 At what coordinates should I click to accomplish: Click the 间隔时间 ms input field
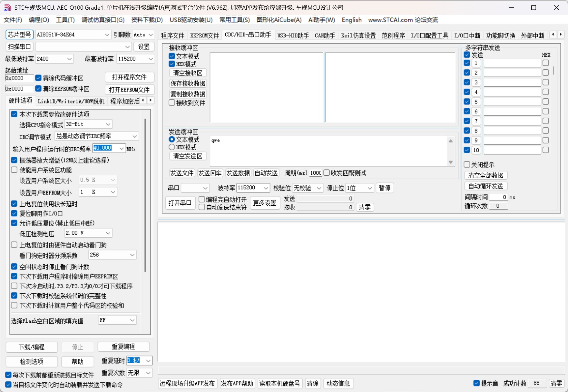(x=498, y=197)
